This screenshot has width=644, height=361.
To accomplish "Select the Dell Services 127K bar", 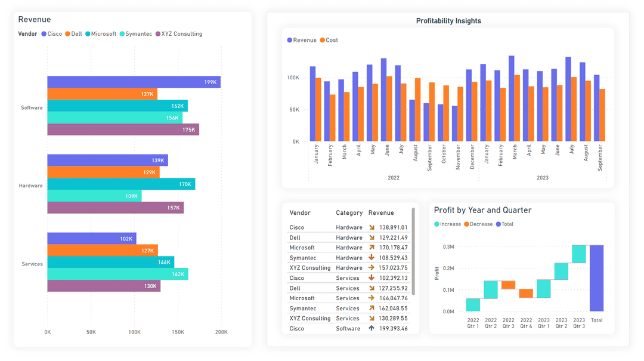I will pos(103,251).
